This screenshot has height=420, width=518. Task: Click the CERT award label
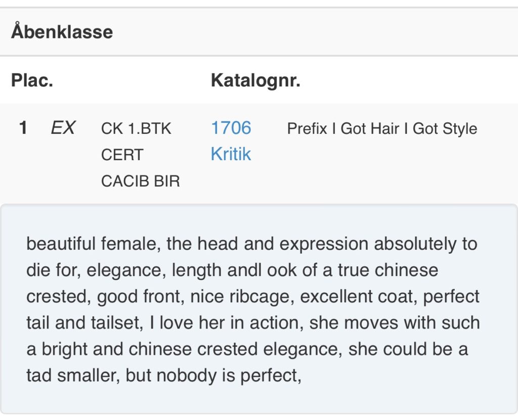point(122,155)
